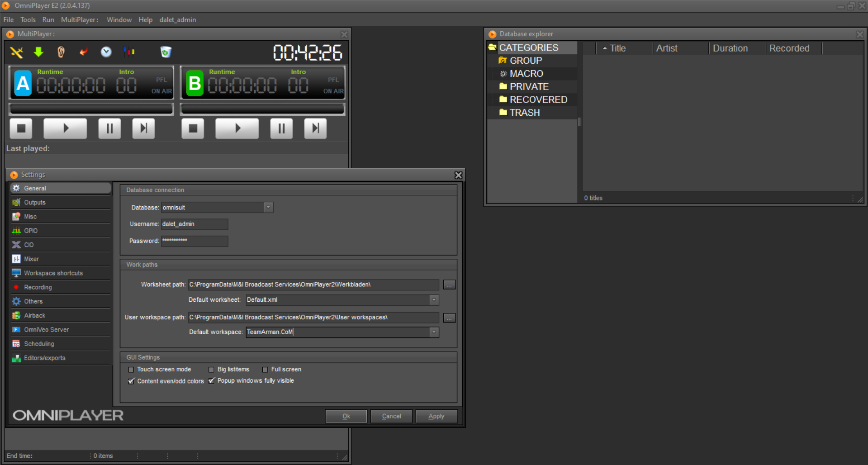Click the Password input field
The image size is (868, 465).
point(194,241)
